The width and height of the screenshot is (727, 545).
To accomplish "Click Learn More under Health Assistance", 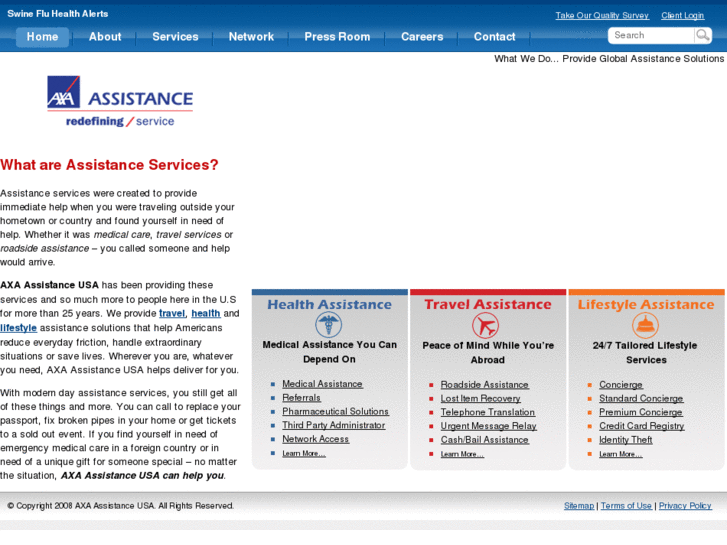I will point(304,454).
